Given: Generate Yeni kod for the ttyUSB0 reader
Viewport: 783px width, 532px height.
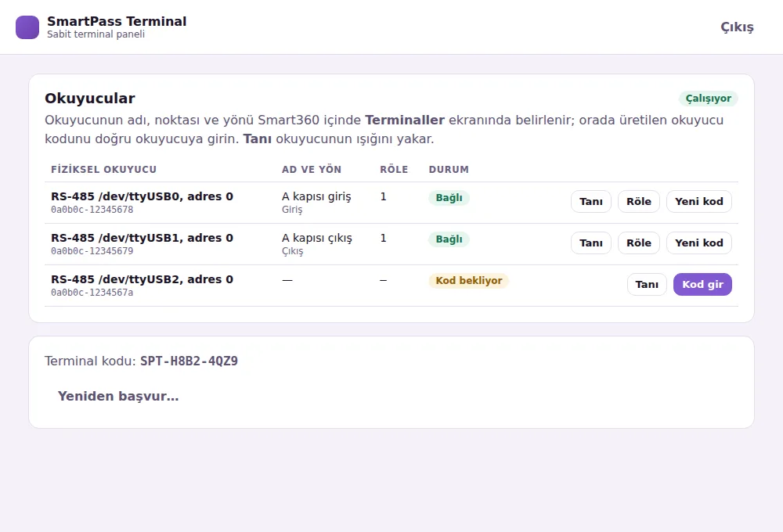Looking at the screenshot, I should [698, 202].
